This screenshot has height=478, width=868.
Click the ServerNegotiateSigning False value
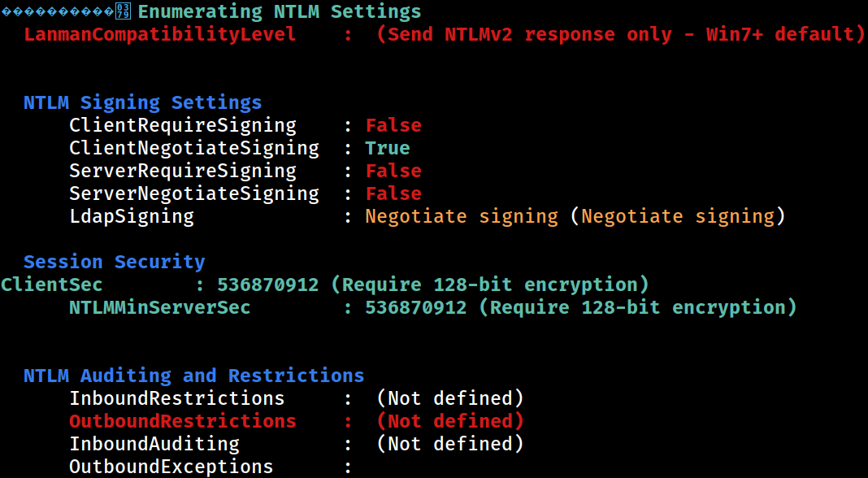tap(393, 193)
